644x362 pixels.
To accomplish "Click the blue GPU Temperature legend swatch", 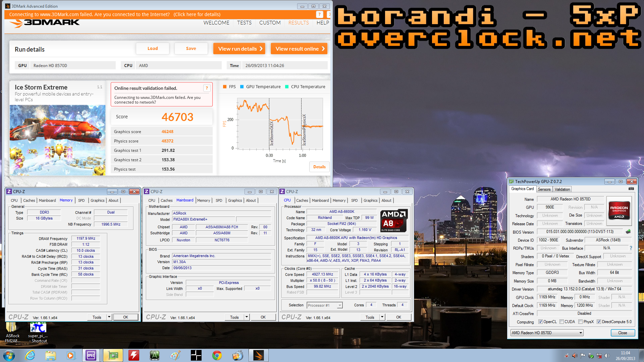I will click(242, 87).
